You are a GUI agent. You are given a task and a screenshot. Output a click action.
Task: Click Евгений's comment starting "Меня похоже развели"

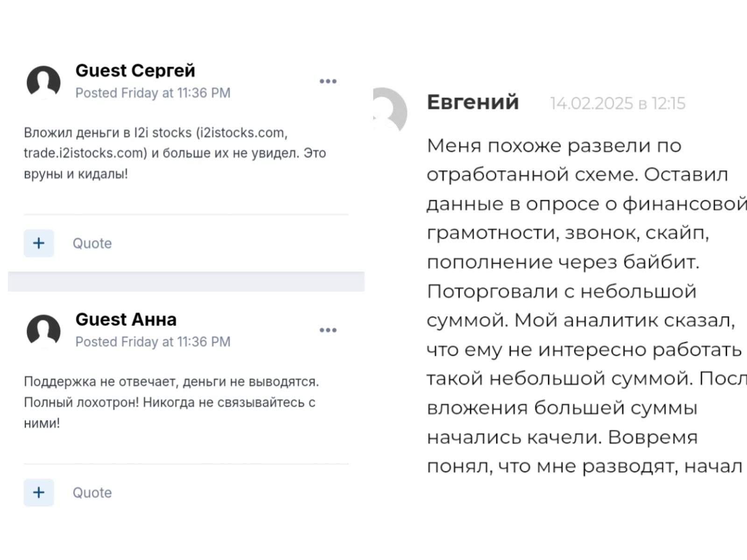(x=554, y=146)
